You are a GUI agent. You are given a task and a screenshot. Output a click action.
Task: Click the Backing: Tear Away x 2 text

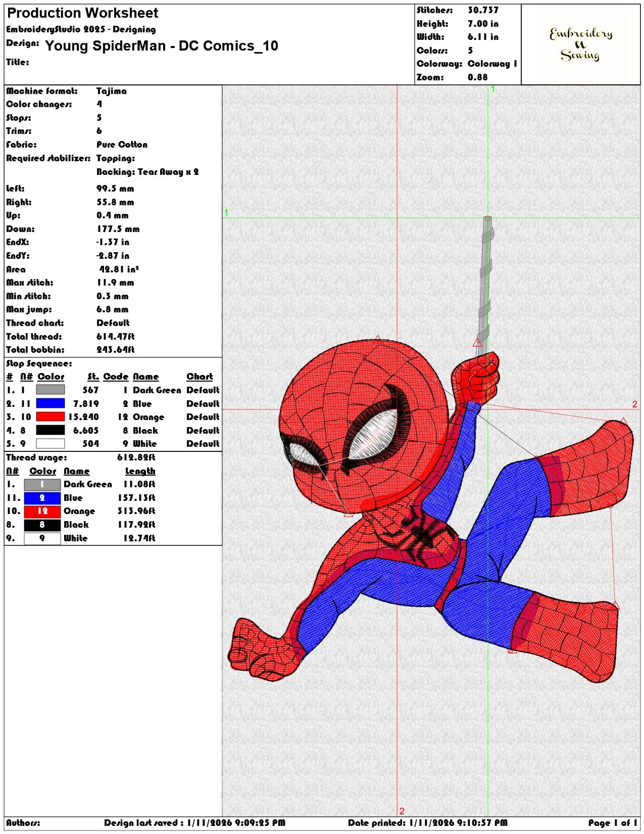[147, 172]
